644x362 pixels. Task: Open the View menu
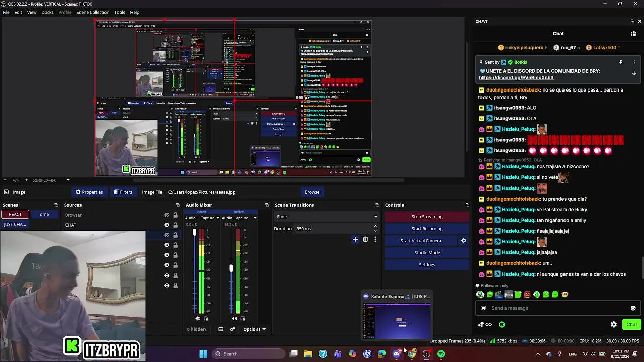[32, 12]
